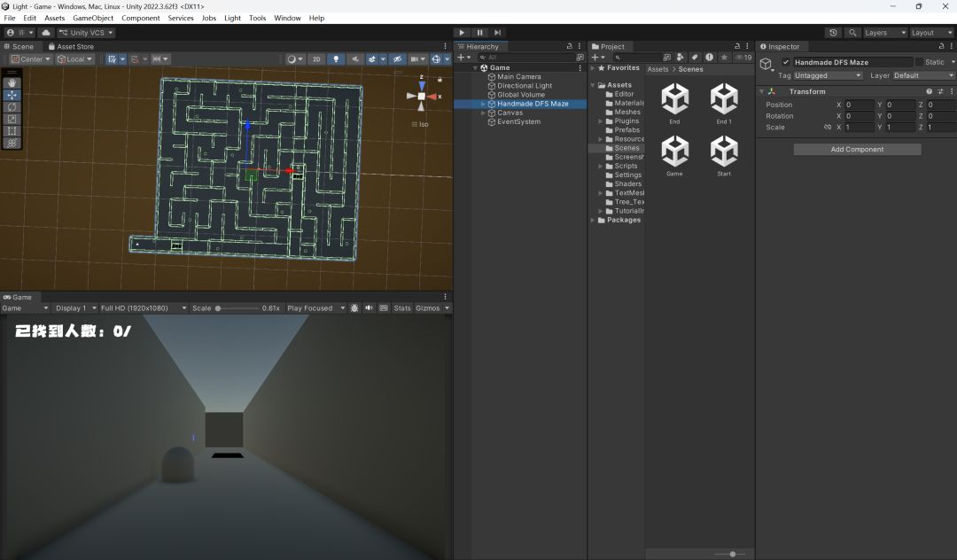Open the Full HD resolution dropdown
Viewport: 957px width, 560px height.
point(144,308)
